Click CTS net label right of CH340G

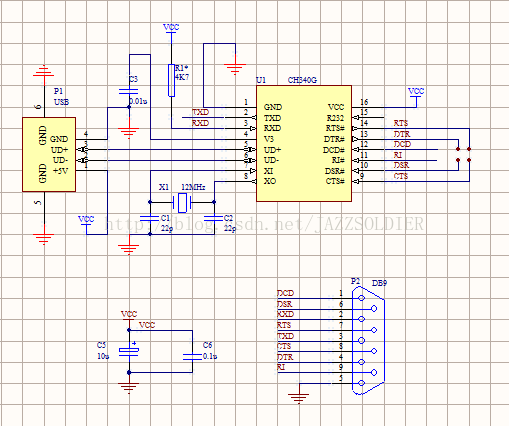click(x=401, y=176)
